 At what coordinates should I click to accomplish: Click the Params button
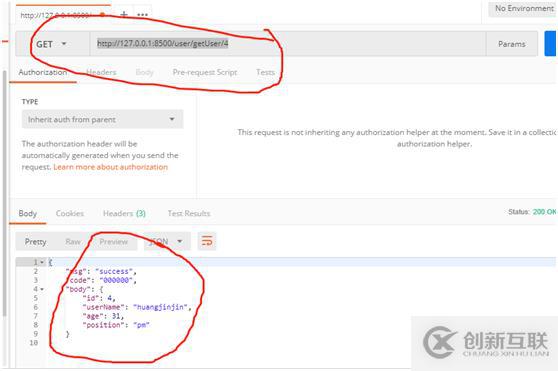coord(512,44)
